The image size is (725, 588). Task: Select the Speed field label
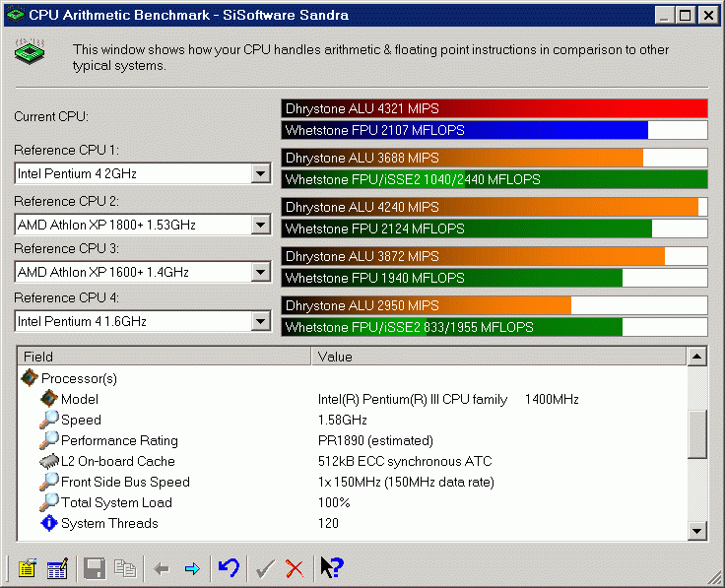click(x=81, y=420)
